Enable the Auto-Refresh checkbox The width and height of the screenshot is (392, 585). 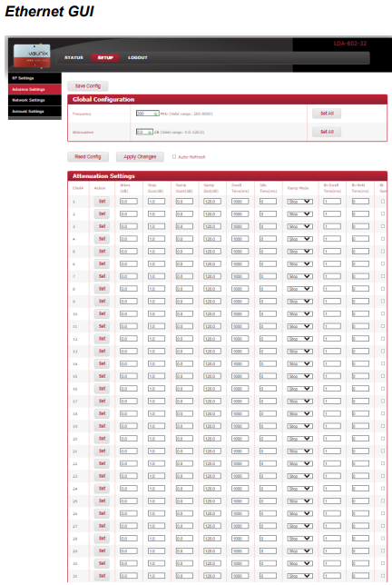pos(174,156)
